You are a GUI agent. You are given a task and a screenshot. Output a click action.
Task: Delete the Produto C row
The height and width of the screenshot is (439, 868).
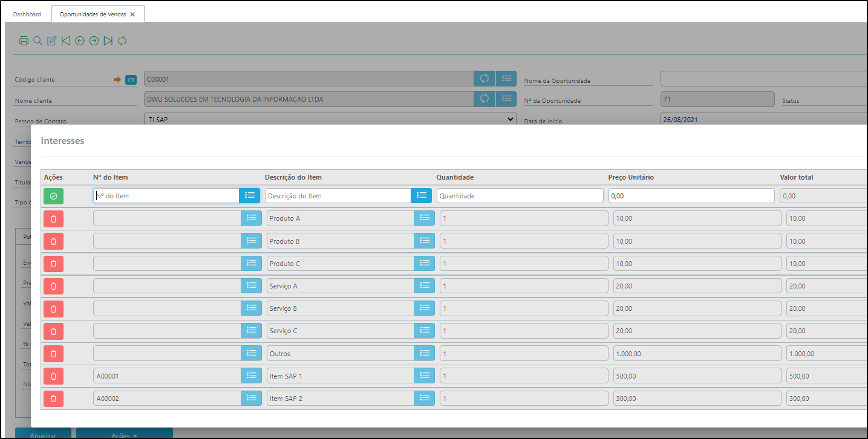coord(53,264)
